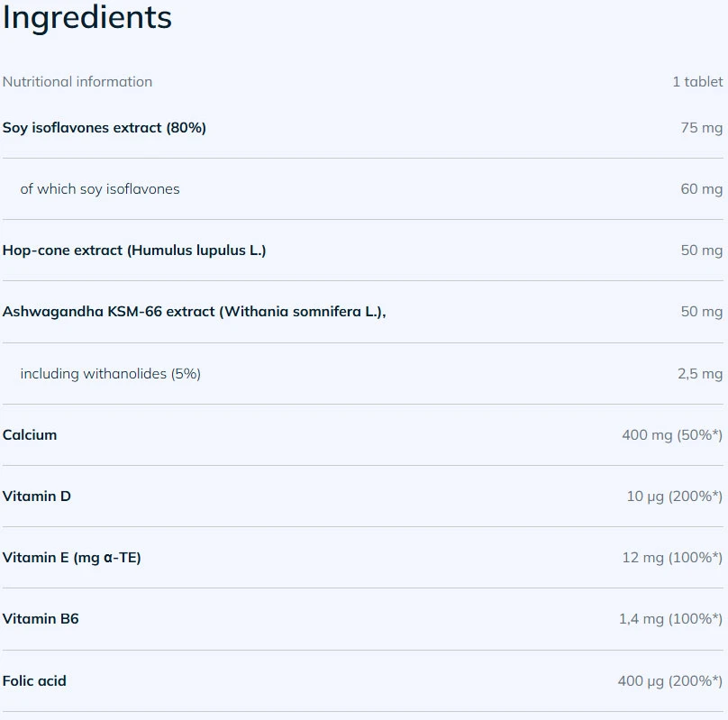Click the Nutritional information label
The width and height of the screenshot is (728, 720).
[77, 82]
